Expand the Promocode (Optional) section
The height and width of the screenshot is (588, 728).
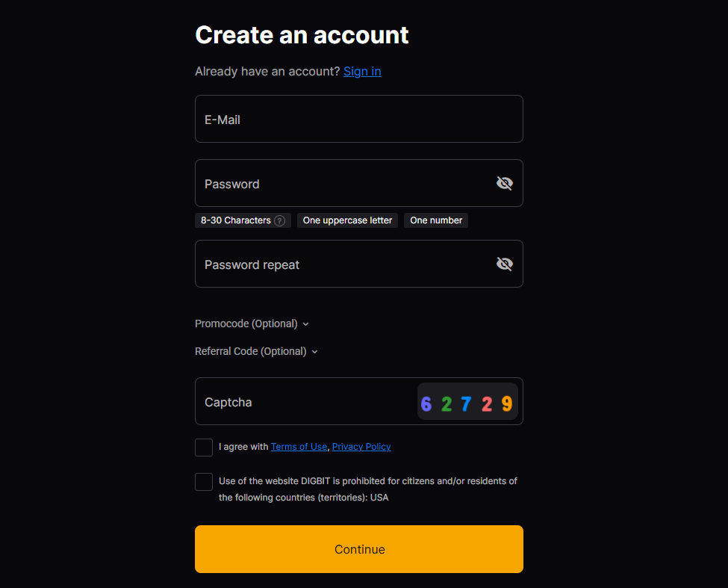246,324
